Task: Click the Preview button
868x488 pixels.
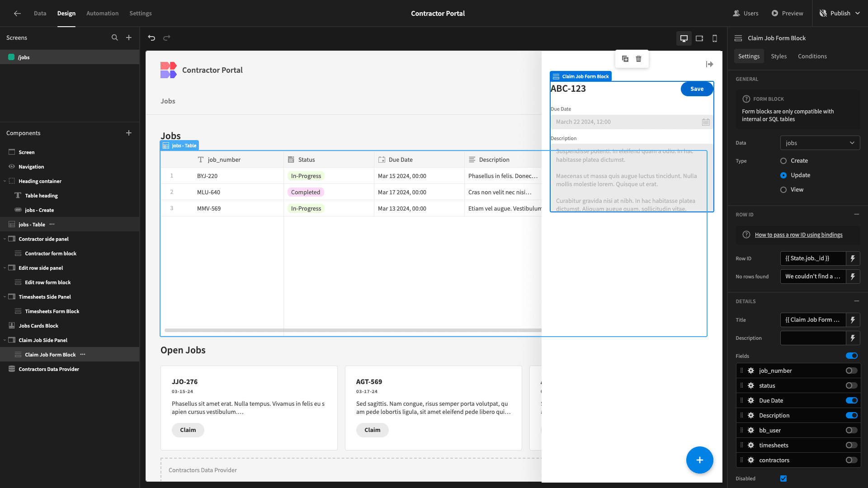Action: click(788, 14)
